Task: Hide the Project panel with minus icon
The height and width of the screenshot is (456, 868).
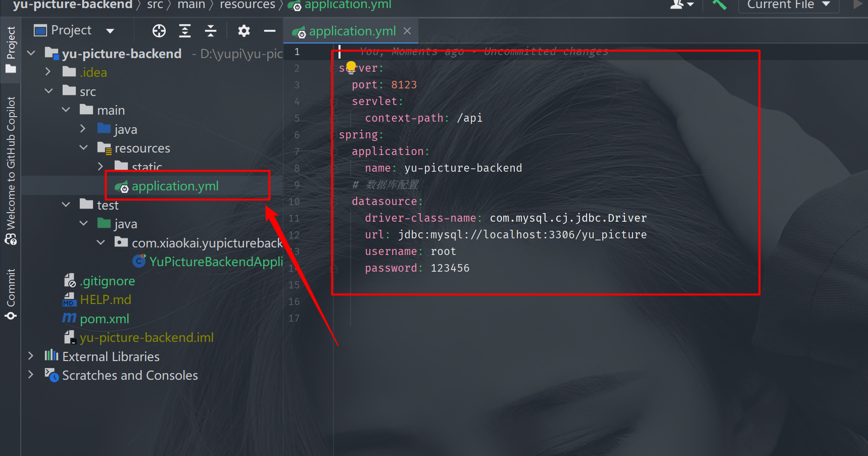Action: [x=270, y=31]
